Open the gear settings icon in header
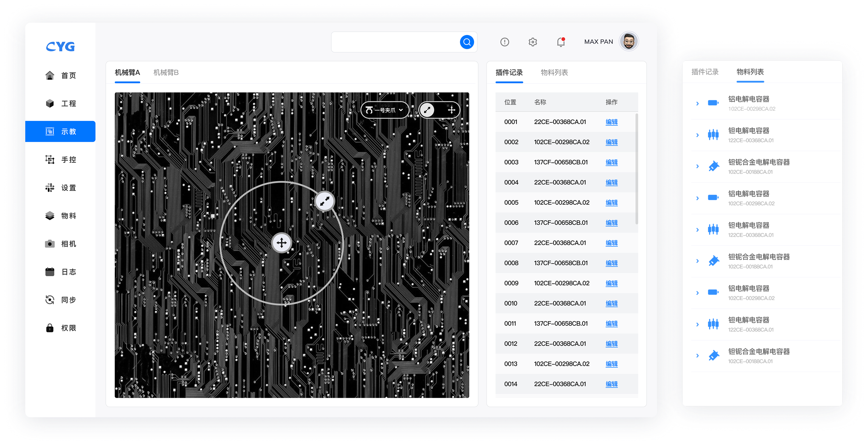The width and height of the screenshot is (868, 445). pyautogui.click(x=533, y=42)
